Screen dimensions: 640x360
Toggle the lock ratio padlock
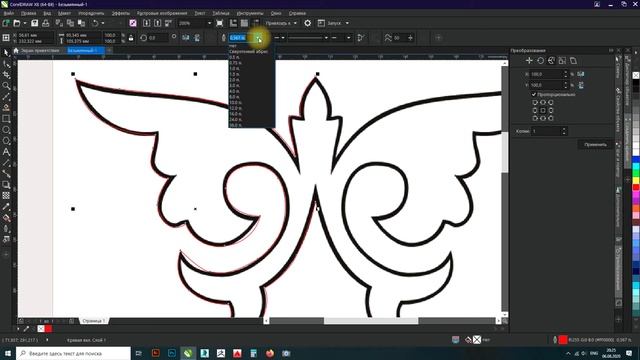coord(131,38)
